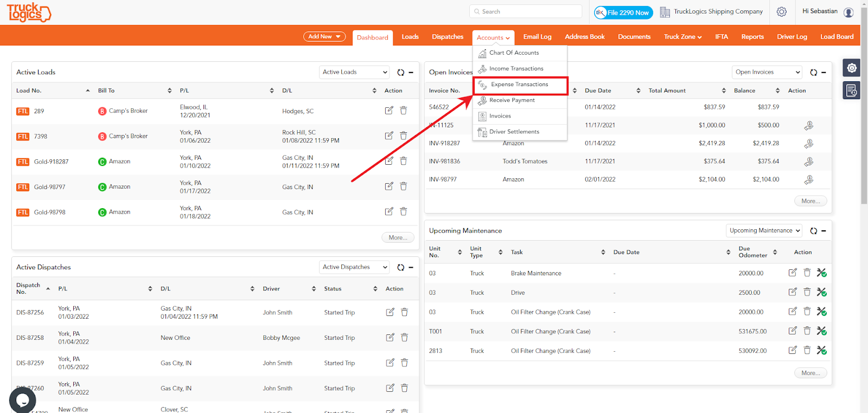Refresh the Active Dispatches panel
The height and width of the screenshot is (413, 868).
[400, 267]
